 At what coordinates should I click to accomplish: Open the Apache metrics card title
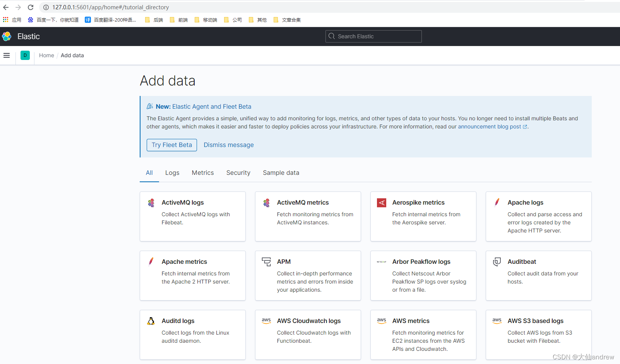pyautogui.click(x=184, y=262)
